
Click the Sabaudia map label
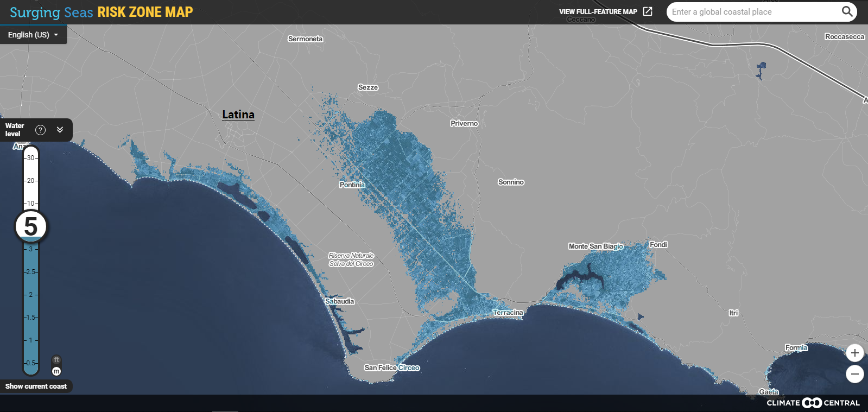340,301
